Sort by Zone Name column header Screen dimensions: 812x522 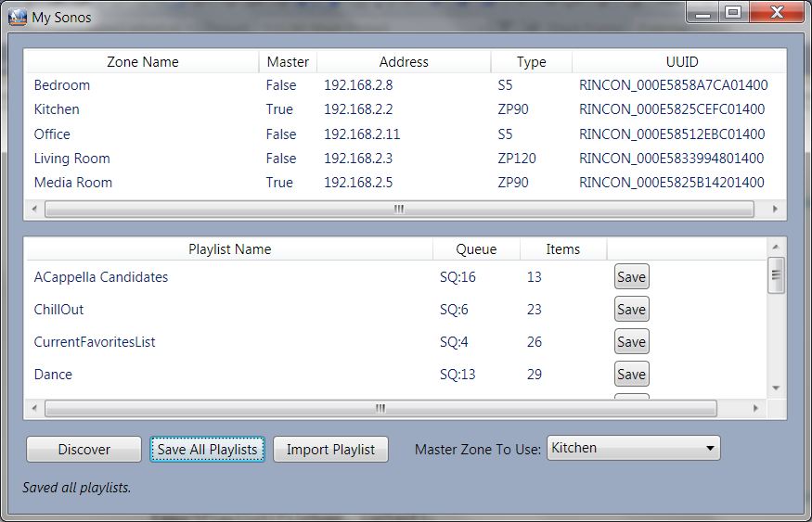(x=142, y=61)
